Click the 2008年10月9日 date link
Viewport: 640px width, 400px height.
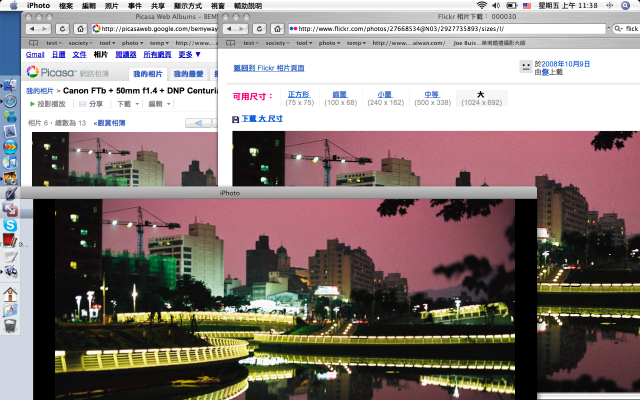coord(565,64)
